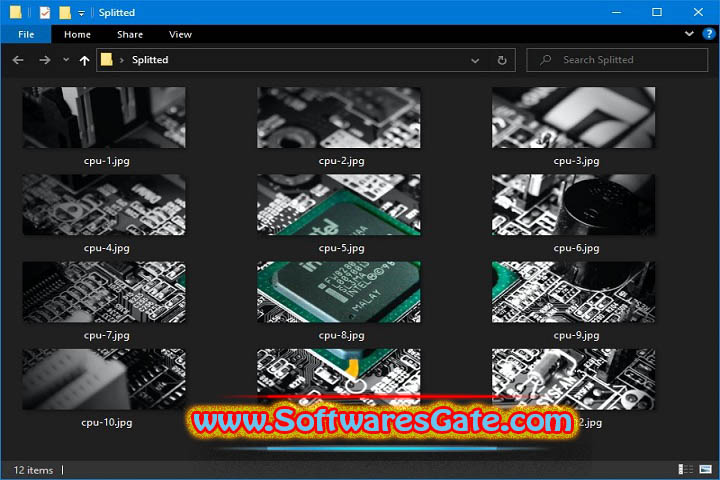Refresh the Splitted folder view
720x480 pixels.
pyautogui.click(x=502, y=60)
